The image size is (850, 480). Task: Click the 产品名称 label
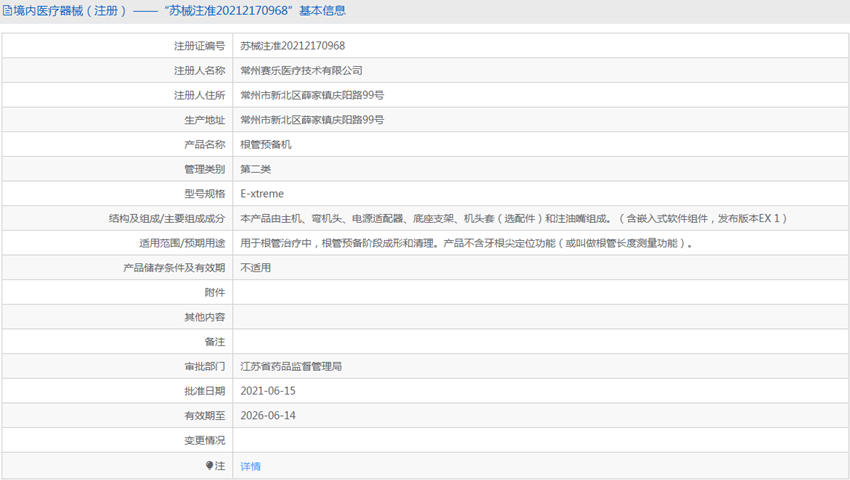tap(204, 144)
